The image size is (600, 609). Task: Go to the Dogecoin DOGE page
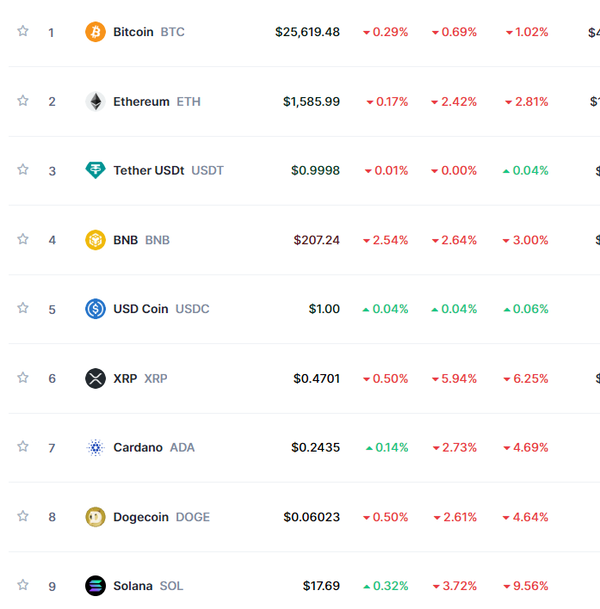click(x=161, y=517)
